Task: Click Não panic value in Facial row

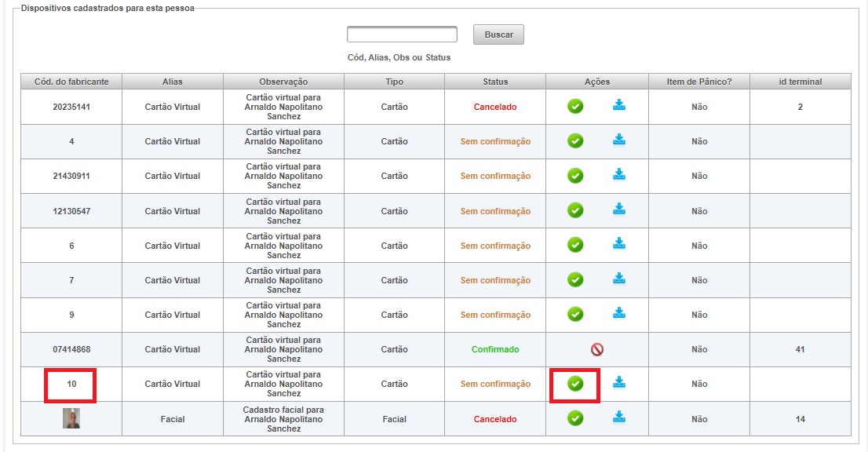Action: (x=699, y=419)
